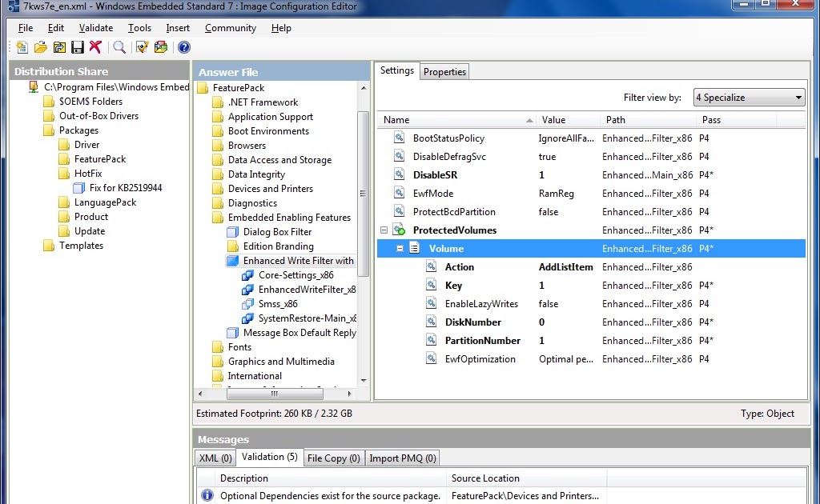Select the $OEM$ Folders tree item
The image size is (820, 504).
[x=90, y=102]
